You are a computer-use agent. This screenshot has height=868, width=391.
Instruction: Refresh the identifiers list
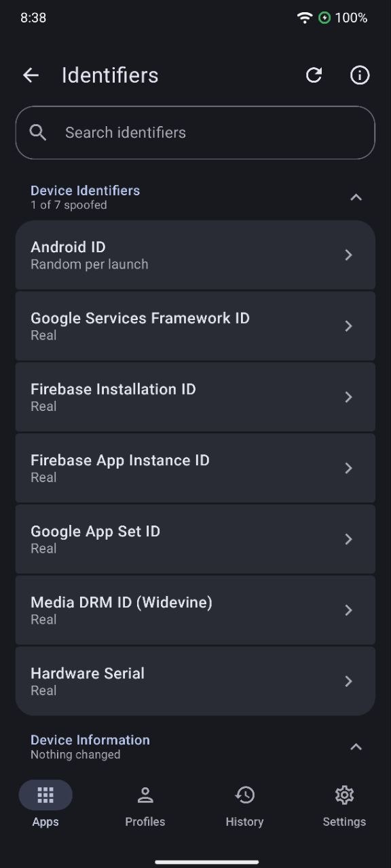[x=314, y=75]
